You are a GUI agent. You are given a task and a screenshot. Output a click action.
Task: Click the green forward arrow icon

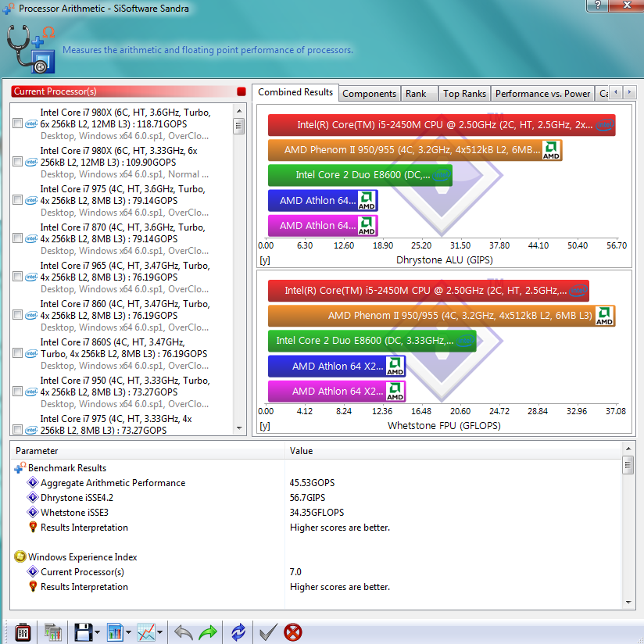pyautogui.click(x=208, y=632)
